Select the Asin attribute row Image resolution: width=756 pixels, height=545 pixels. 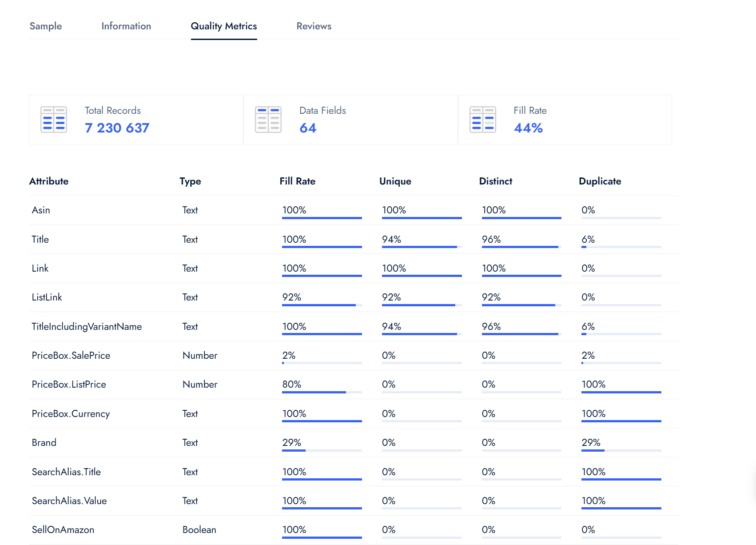[41, 210]
